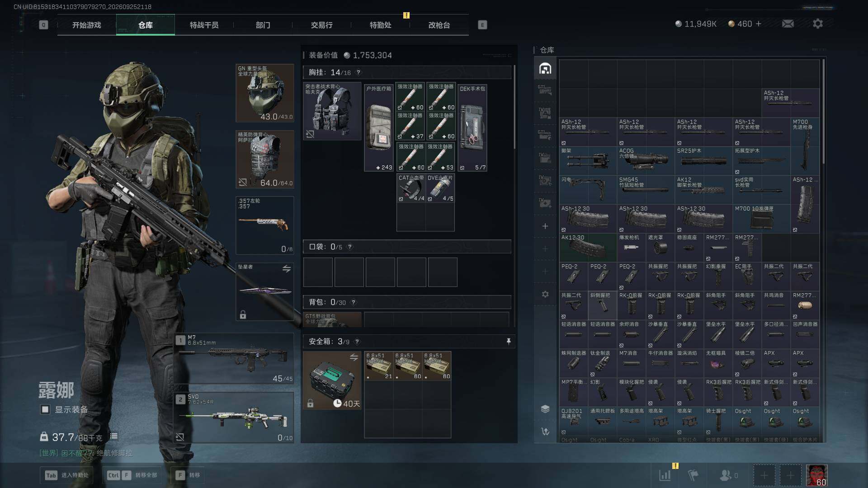The image size is (868, 488).
Task: Click the help icon next to 背包
Action: (354, 302)
